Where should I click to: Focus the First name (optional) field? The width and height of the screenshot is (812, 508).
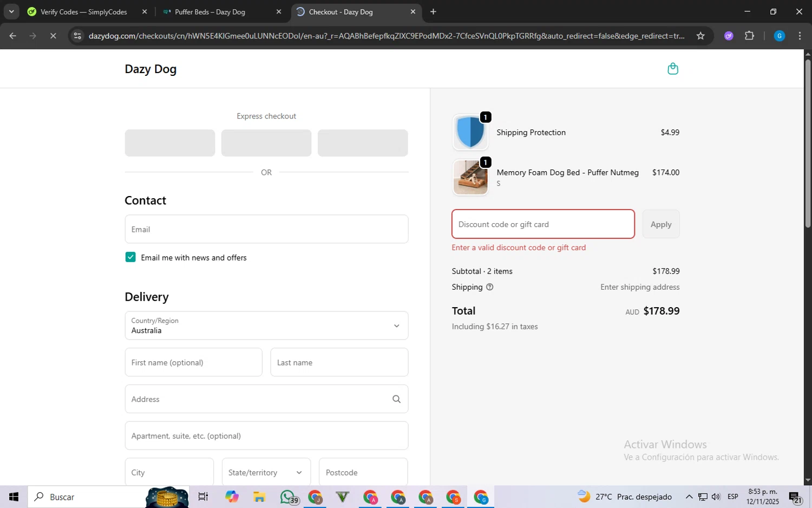pos(193,362)
